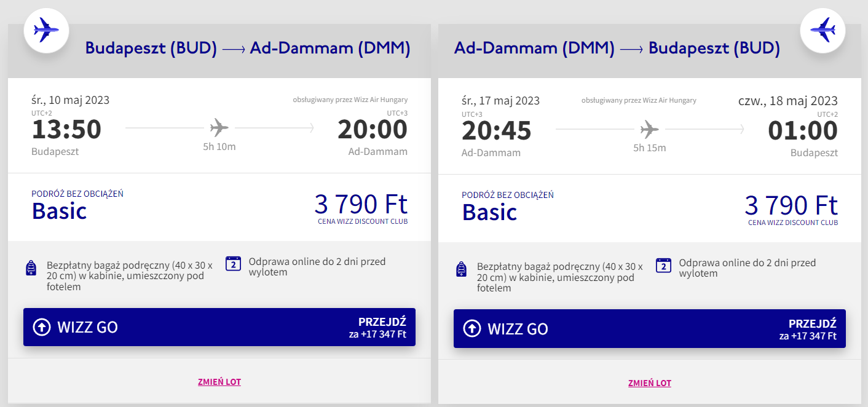
Task: Click the gray plane icon above 5h 10m
Action: 219,128
